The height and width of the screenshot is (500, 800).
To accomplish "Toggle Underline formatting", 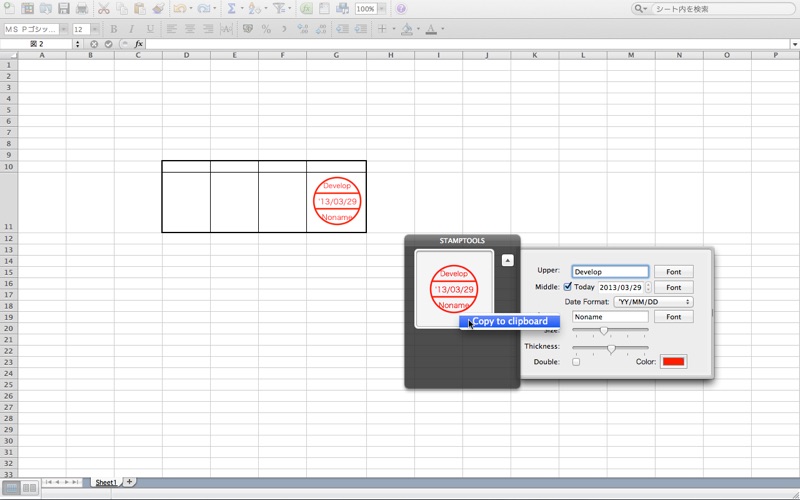I will [150, 29].
